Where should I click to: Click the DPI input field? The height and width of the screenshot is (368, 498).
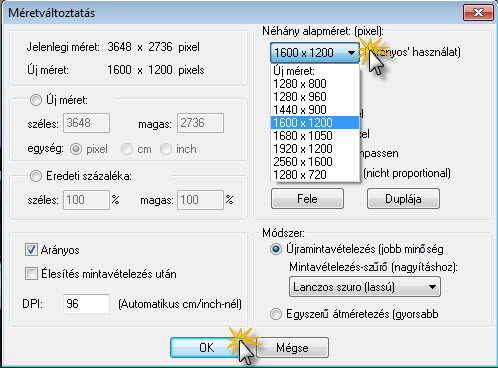pyautogui.click(x=86, y=304)
